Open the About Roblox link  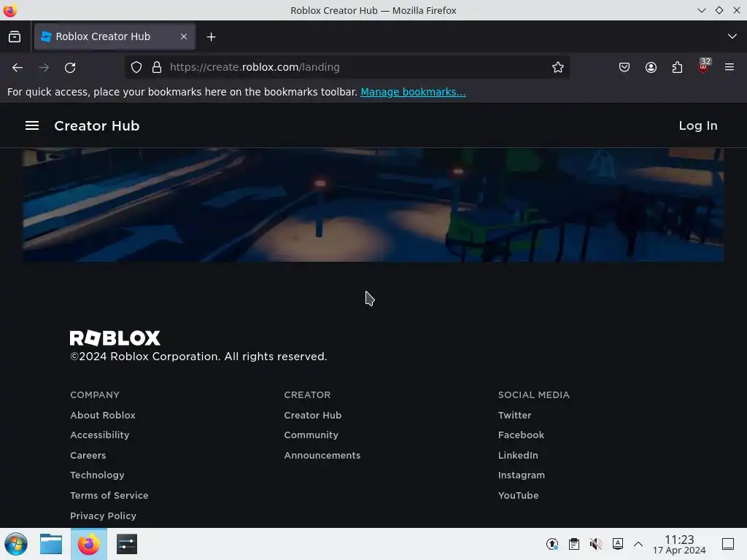[102, 415]
